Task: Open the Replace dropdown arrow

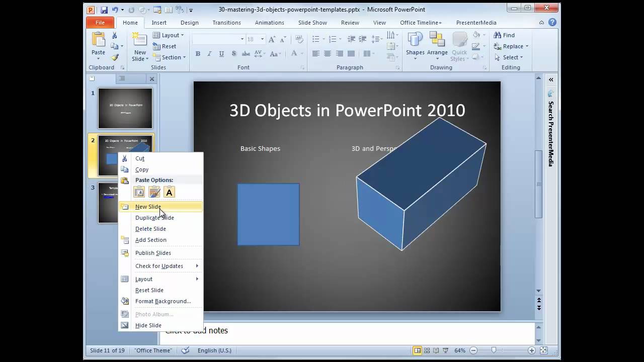Action: click(x=527, y=46)
